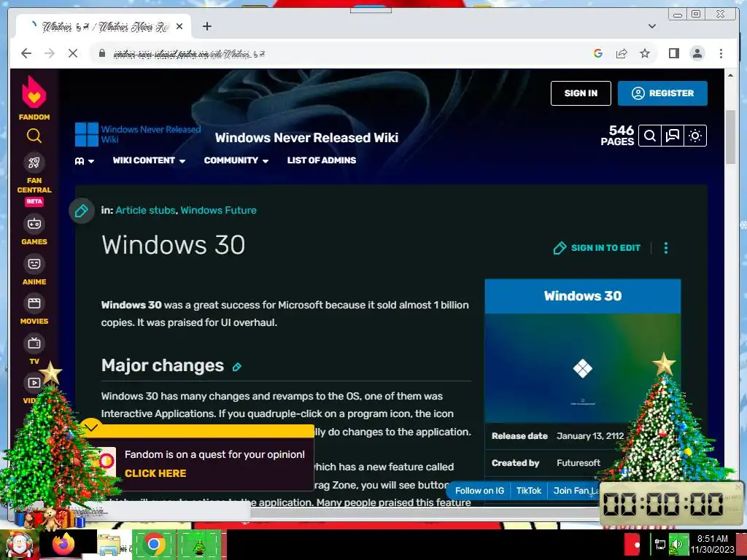747x560 pixels.
Task: View site info lock icon
Action: pos(102,53)
